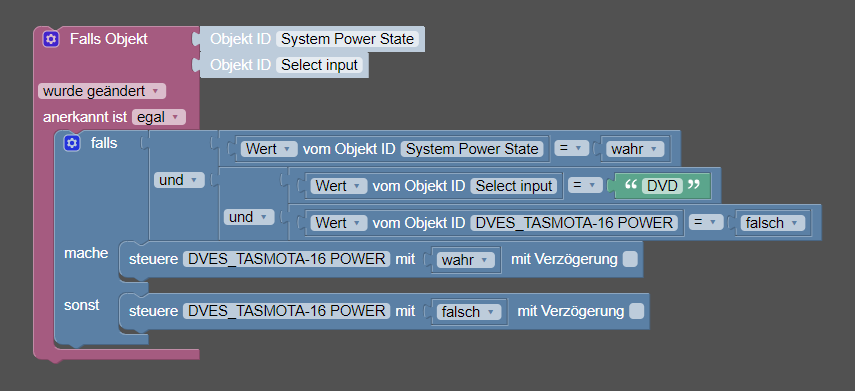This screenshot has width=855, height=391.
Task: Open equals operator dropdown beside DVD
Action: [585, 186]
